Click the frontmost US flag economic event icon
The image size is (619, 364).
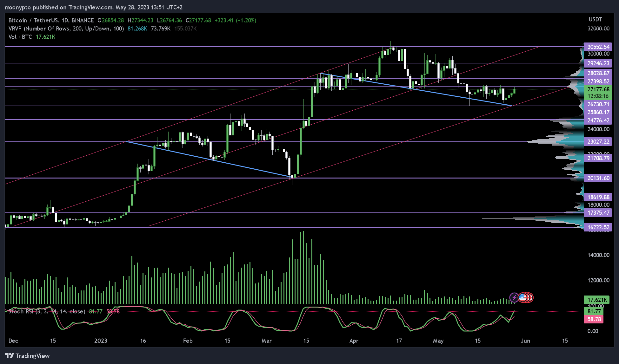coord(523,297)
